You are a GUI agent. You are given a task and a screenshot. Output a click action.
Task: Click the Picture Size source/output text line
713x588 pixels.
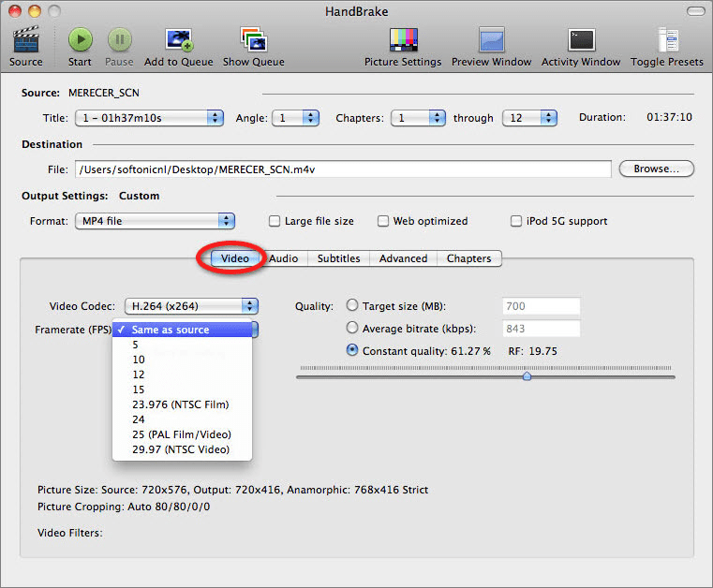232,490
